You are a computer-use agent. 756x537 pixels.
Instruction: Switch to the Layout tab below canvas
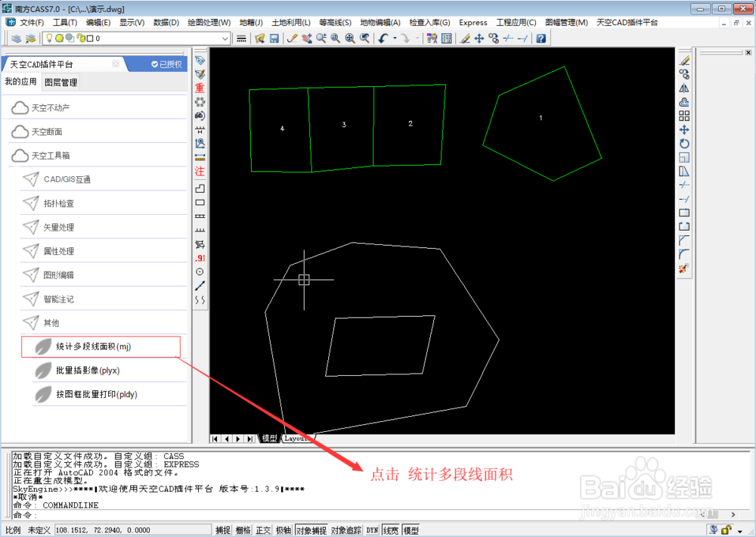point(296,439)
